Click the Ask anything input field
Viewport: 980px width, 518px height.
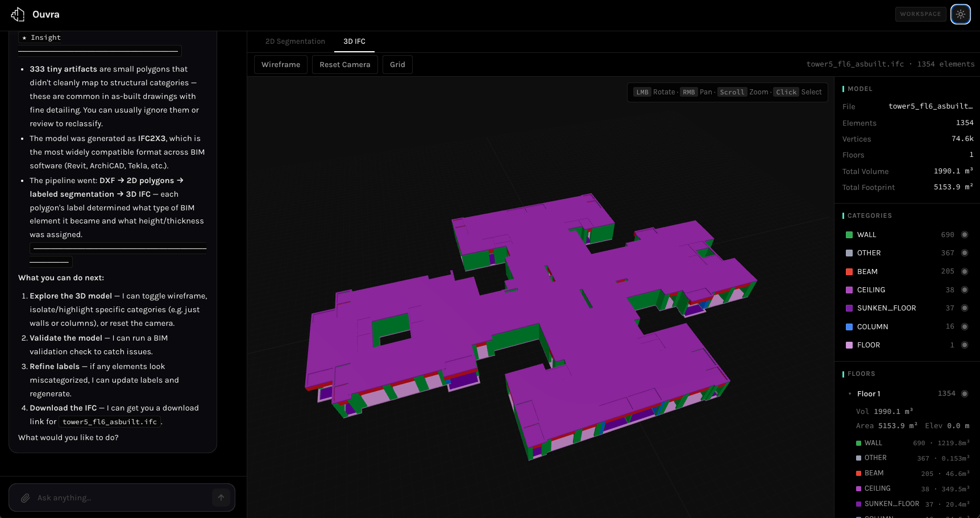114,498
